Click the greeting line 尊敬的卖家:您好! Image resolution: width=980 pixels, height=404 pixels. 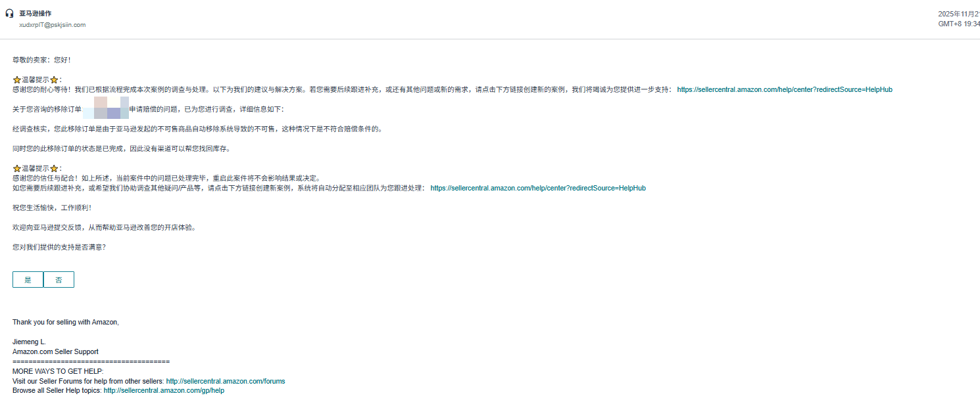click(41, 60)
